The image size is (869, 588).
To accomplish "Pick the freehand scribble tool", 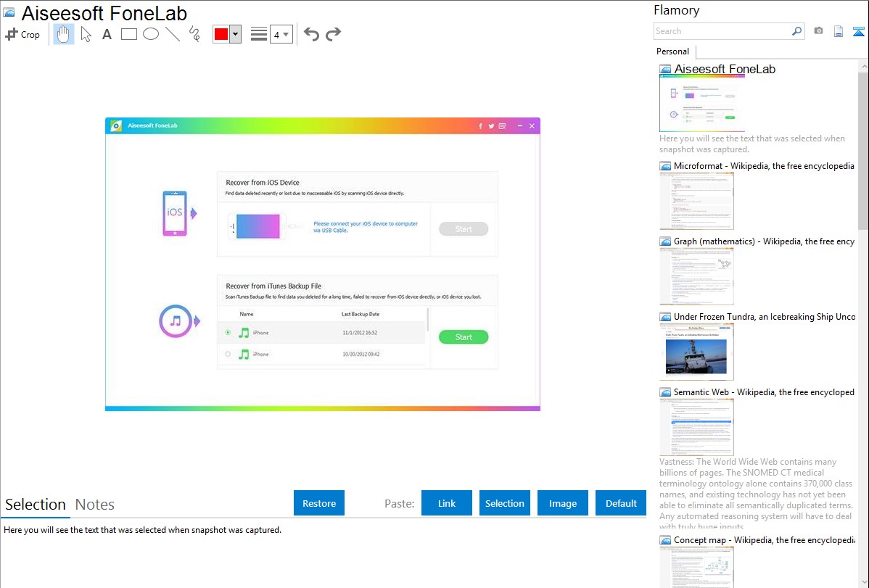I will 194,34.
